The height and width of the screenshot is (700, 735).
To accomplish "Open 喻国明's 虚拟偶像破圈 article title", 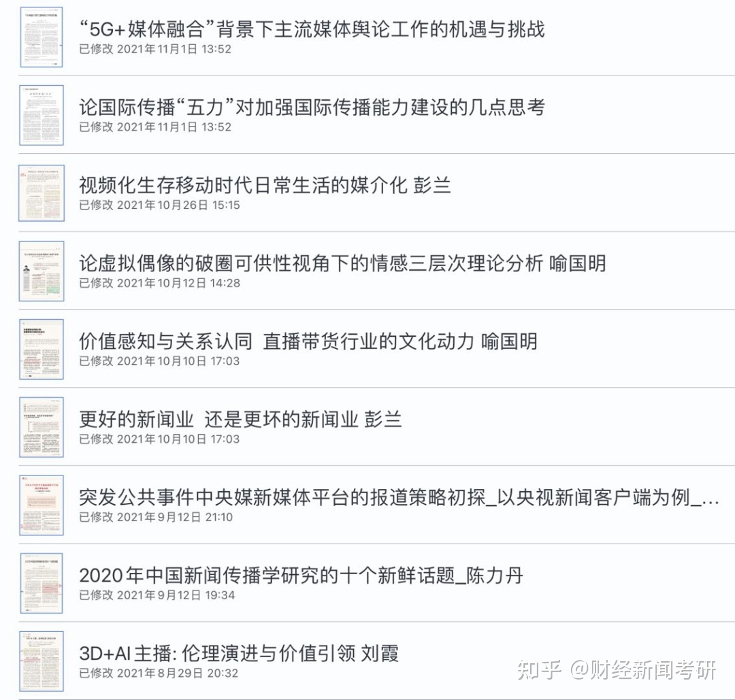I will point(340,262).
